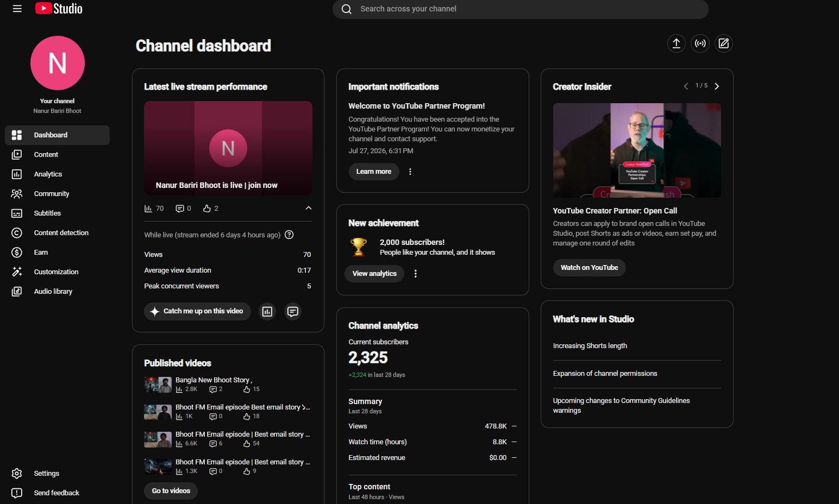Click the Bangla New Bhoot Story title
The image size is (839, 504).
click(214, 380)
